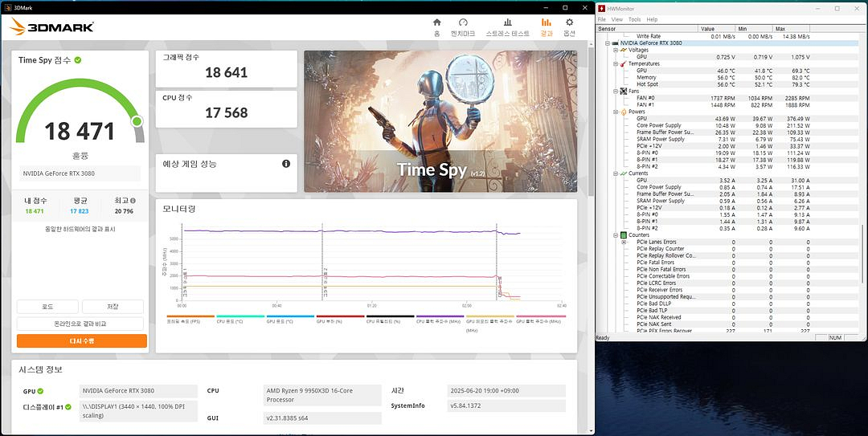Open 동일한 하드웨어의 결과 표시 link
The image size is (868, 436).
(80, 229)
